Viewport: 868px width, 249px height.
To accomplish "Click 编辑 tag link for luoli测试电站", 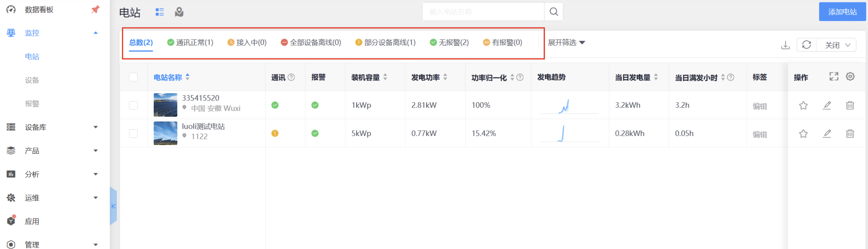I will click(760, 134).
